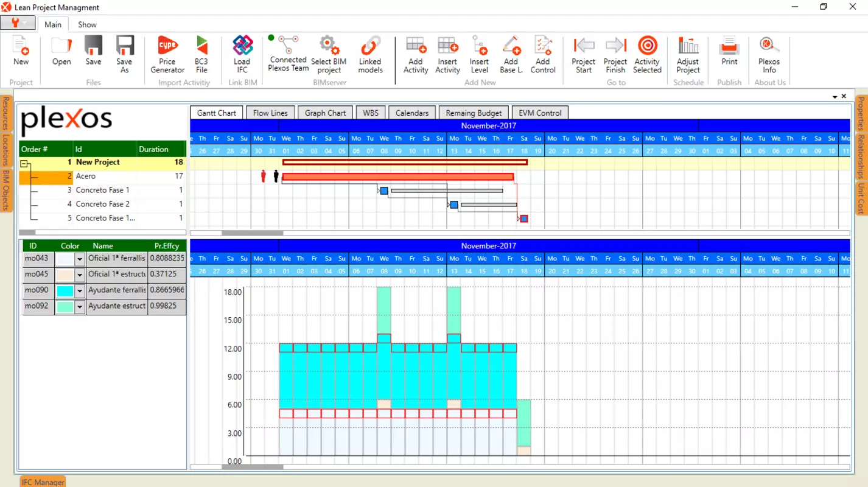The width and height of the screenshot is (868, 487).
Task: Open a project file
Action: (x=61, y=51)
